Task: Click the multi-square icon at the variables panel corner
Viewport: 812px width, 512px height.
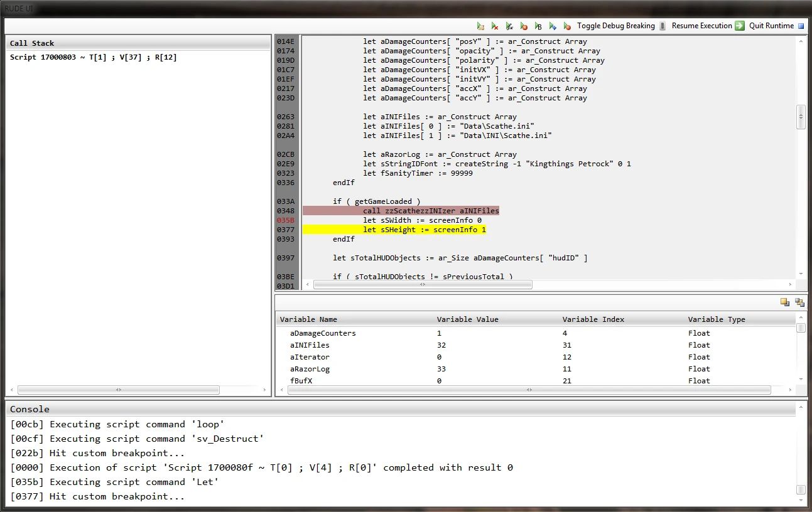Action: [799, 302]
